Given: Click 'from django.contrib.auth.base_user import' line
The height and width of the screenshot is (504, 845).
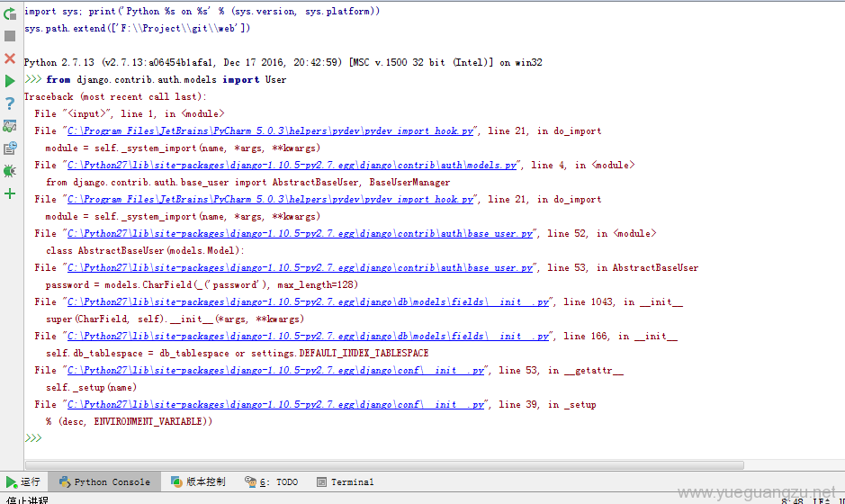Looking at the screenshot, I should (x=247, y=182).
